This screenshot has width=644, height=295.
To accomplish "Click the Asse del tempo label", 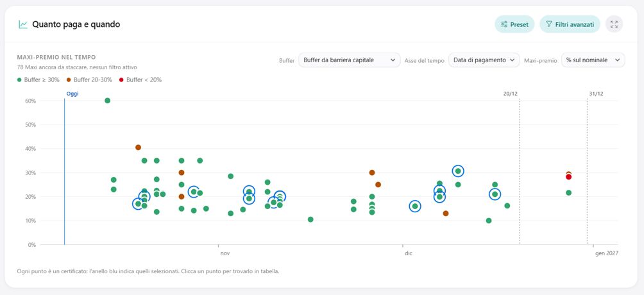I will point(424,60).
